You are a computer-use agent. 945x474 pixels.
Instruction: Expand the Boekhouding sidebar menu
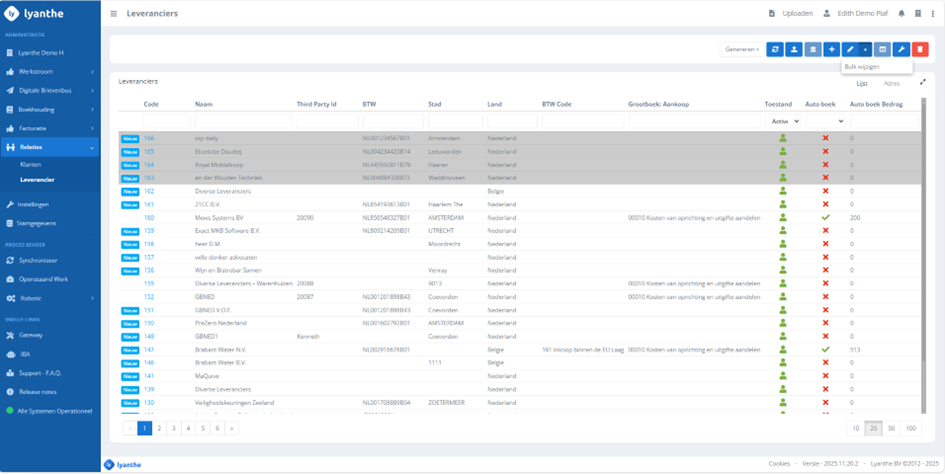tap(50, 109)
